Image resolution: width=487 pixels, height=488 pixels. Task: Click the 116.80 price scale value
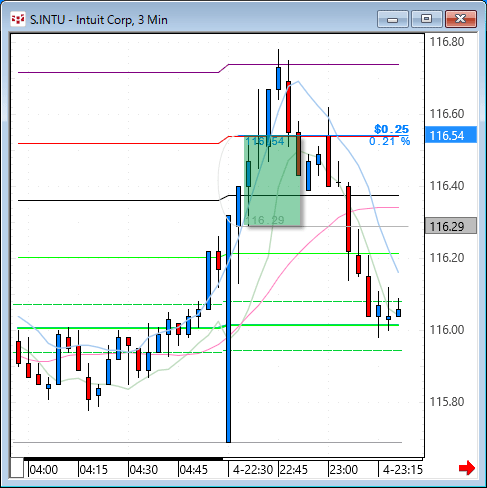coord(447,42)
